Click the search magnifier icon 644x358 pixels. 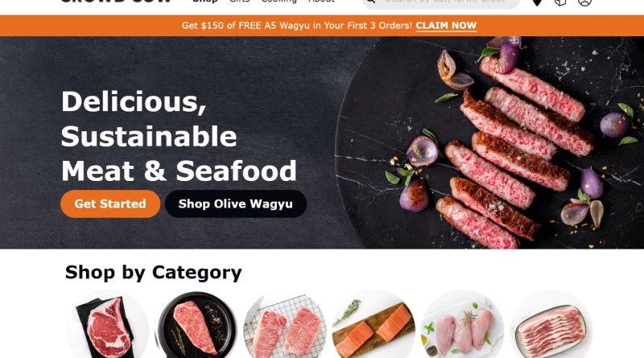[x=370, y=2]
